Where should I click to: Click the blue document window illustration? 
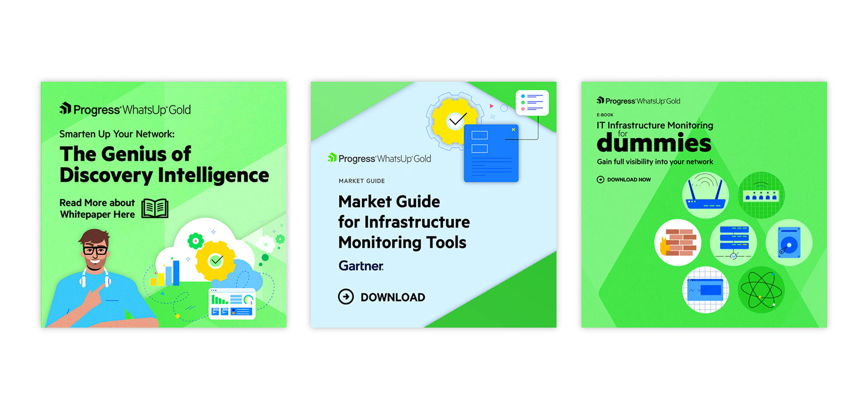pyautogui.click(x=491, y=153)
